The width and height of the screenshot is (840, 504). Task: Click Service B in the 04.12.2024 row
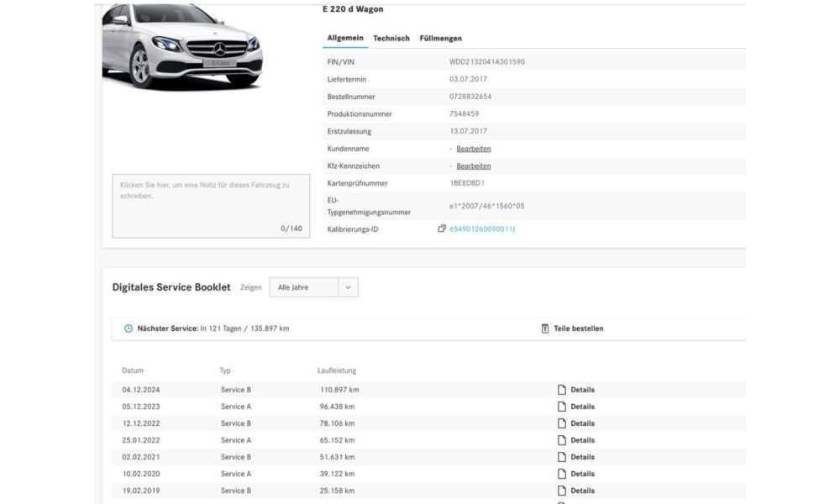click(236, 390)
